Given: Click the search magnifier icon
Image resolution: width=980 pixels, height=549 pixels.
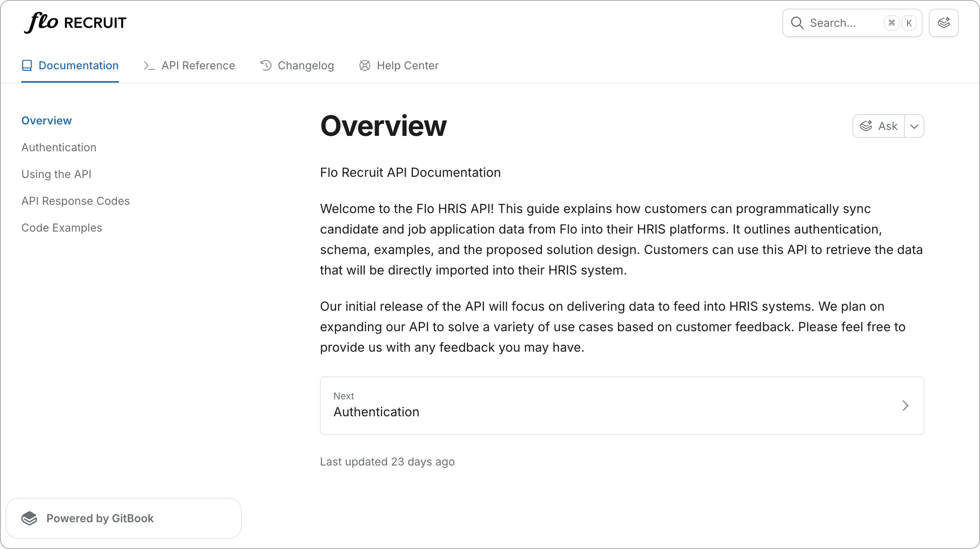Looking at the screenshot, I should (797, 23).
